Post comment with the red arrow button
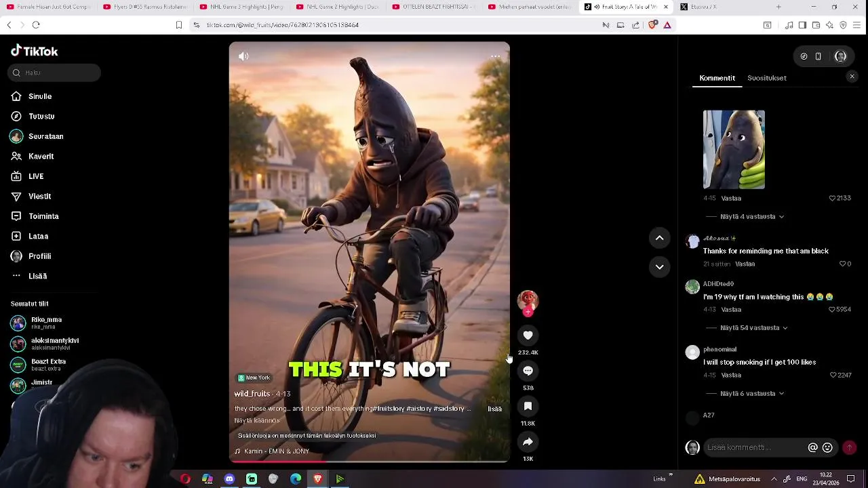The image size is (868, 488). tap(849, 447)
